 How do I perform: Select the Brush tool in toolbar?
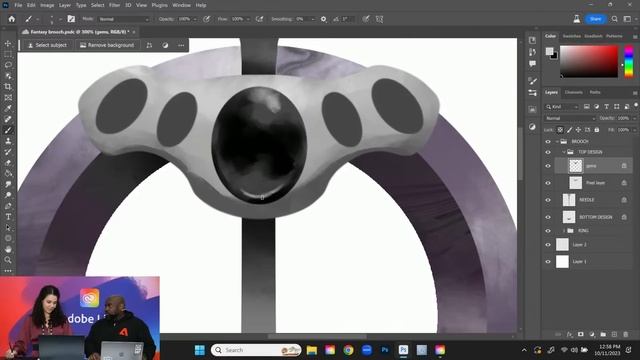tap(8, 130)
